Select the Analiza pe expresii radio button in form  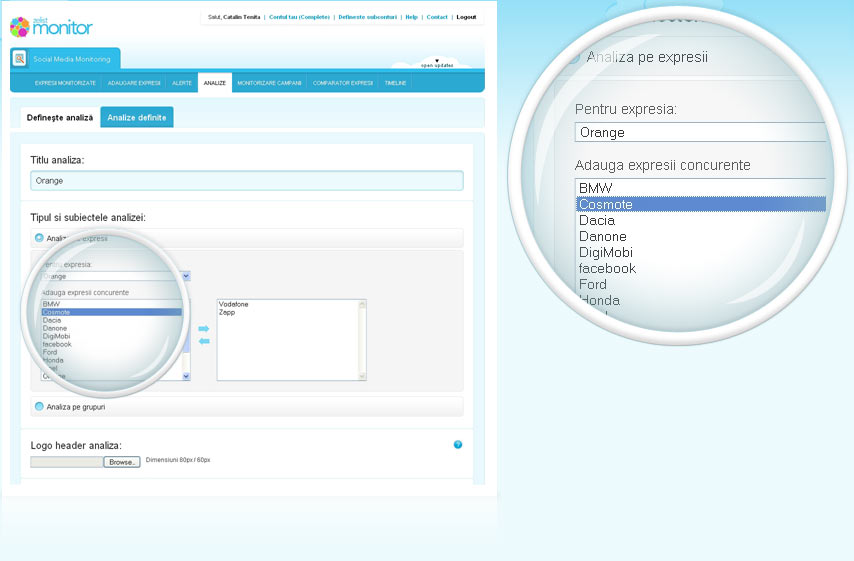[x=39, y=238]
